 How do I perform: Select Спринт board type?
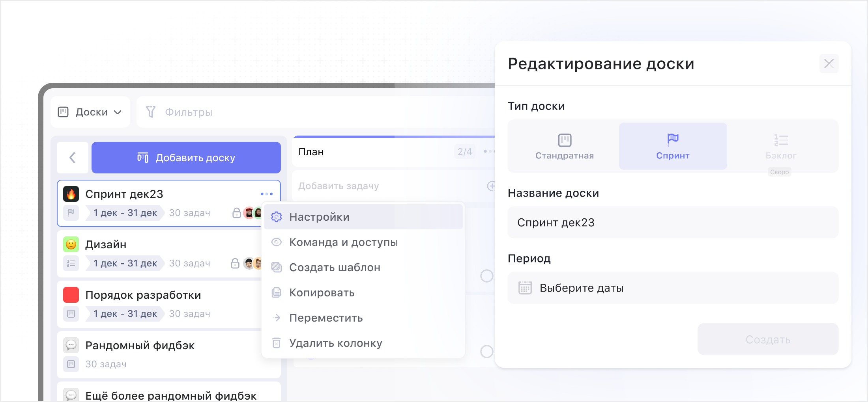pos(673,146)
